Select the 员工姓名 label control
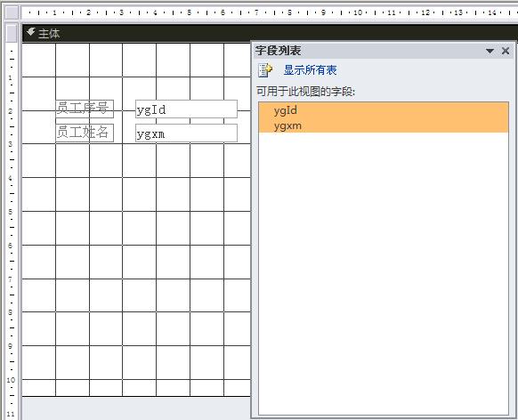Screen dimensions: 518x420 (x=85, y=133)
